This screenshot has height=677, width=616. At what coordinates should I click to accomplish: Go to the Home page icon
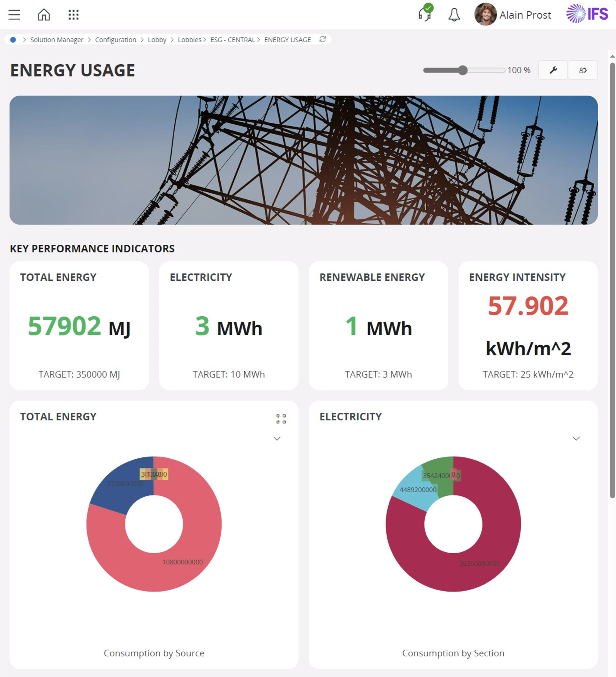tap(44, 15)
